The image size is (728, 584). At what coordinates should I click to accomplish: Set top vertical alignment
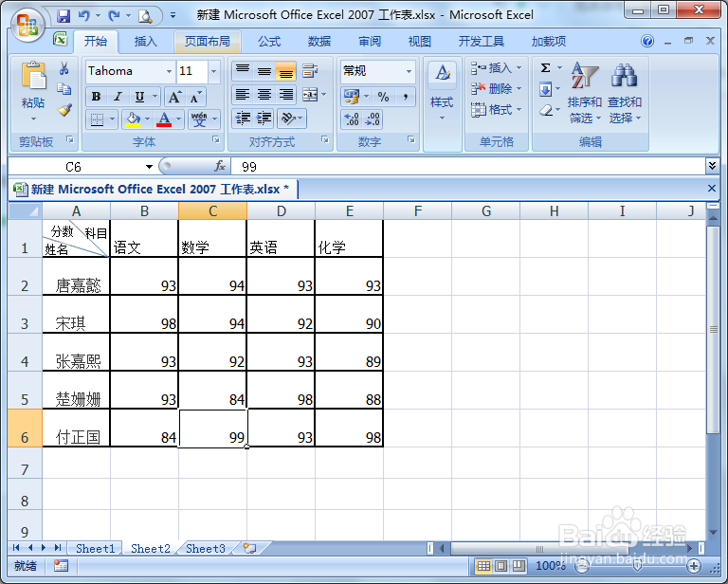point(243,71)
